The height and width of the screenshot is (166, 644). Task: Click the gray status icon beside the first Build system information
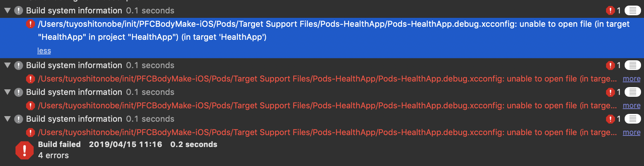point(19,10)
